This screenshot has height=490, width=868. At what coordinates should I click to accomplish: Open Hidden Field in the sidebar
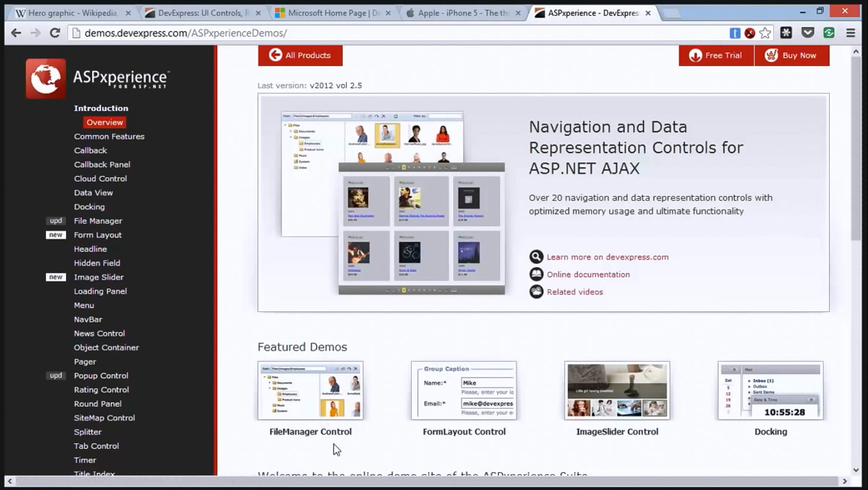pyautogui.click(x=97, y=263)
